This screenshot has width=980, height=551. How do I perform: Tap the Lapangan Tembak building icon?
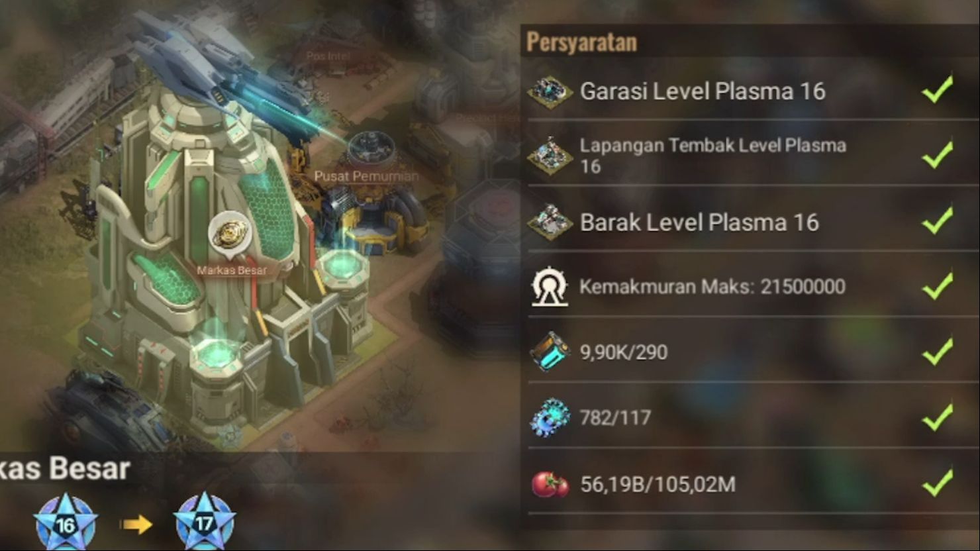[550, 156]
